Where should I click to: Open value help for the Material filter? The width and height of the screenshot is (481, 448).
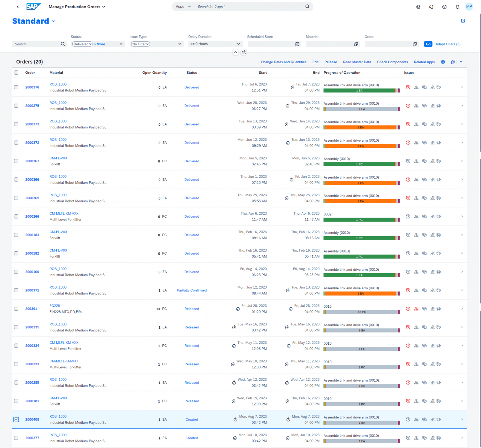(356, 44)
